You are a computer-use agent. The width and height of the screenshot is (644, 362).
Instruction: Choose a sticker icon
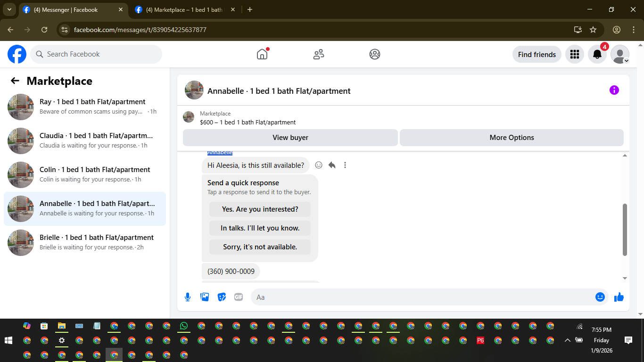222,297
